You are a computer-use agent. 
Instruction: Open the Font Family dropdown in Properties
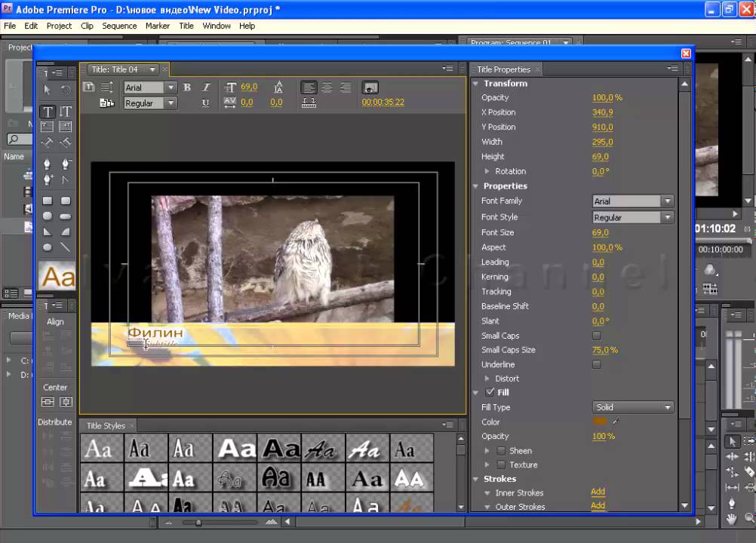coord(632,201)
